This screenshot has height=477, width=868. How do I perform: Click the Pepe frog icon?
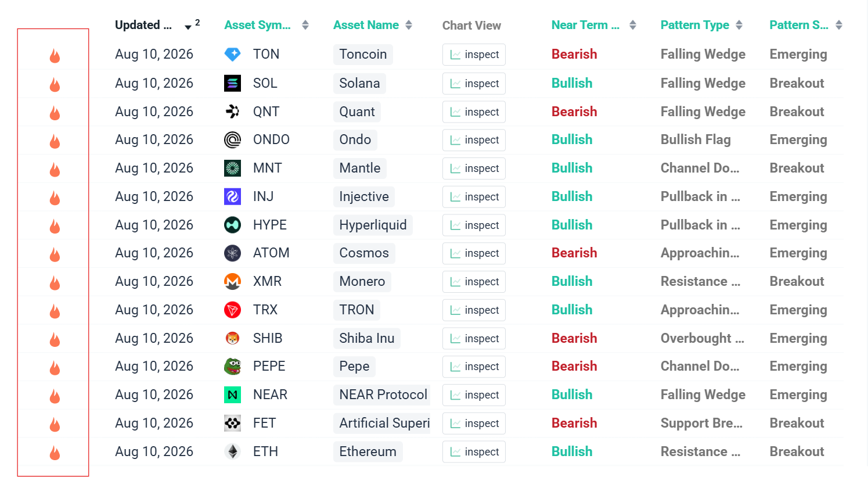click(232, 366)
